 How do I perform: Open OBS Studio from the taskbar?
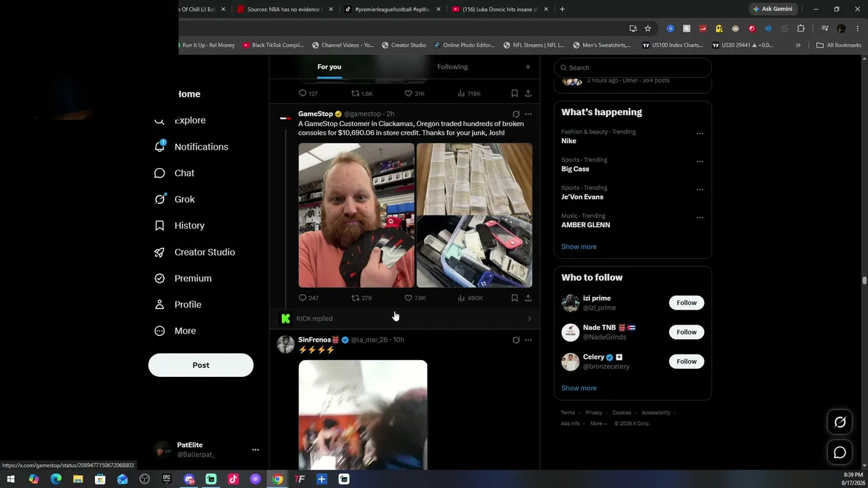coord(144,479)
